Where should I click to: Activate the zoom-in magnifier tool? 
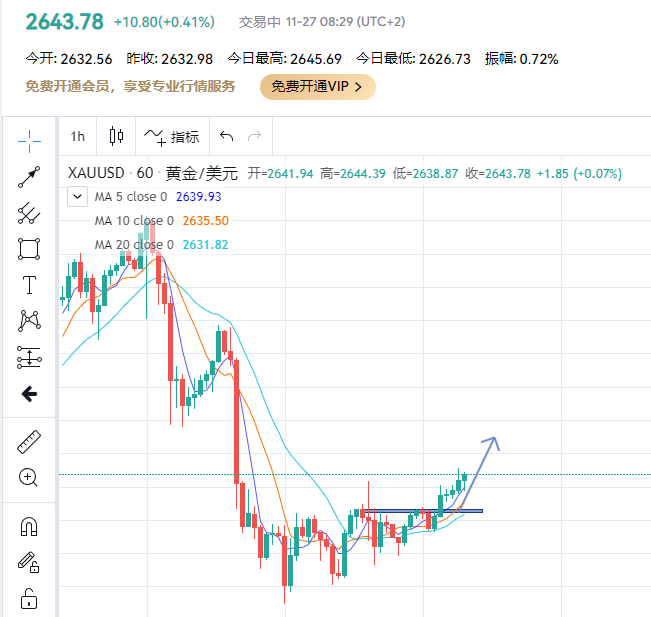[29, 478]
